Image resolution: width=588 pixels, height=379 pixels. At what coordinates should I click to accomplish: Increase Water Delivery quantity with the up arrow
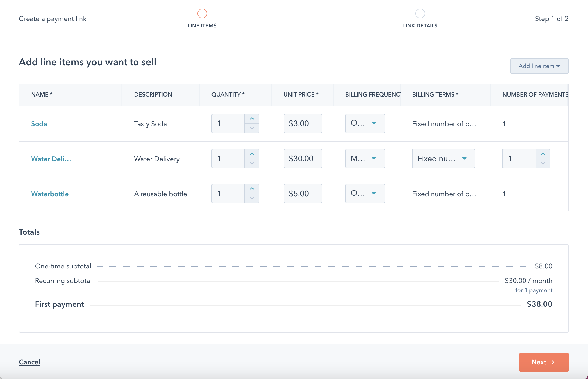coord(252,154)
